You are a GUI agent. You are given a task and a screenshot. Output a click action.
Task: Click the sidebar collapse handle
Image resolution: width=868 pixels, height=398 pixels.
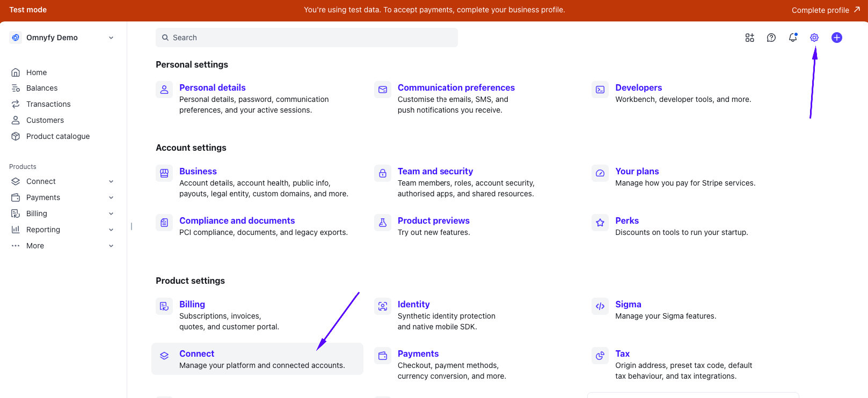[x=132, y=226]
